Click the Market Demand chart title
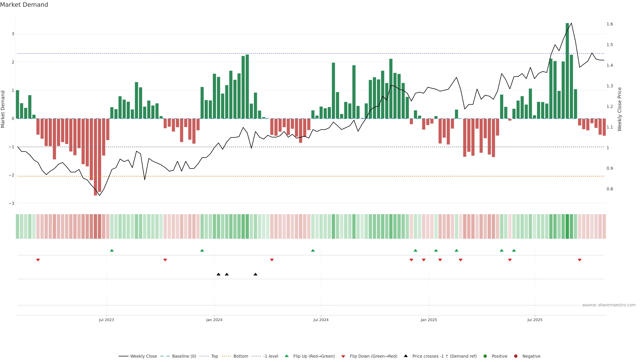The height and width of the screenshot is (362, 644). click(x=24, y=5)
